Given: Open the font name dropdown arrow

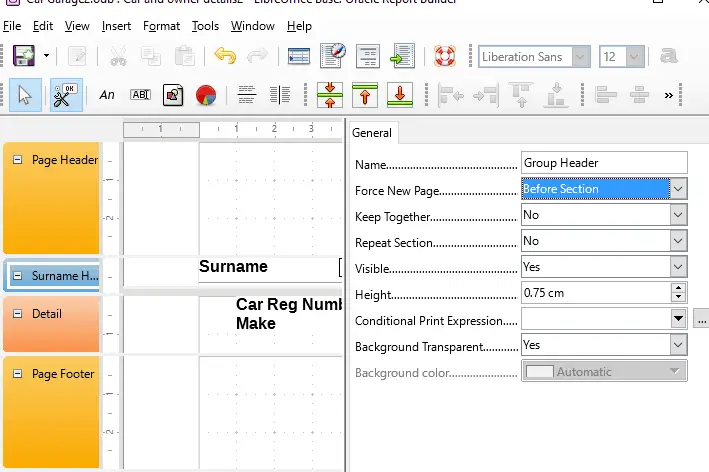Looking at the screenshot, I should coord(581,57).
